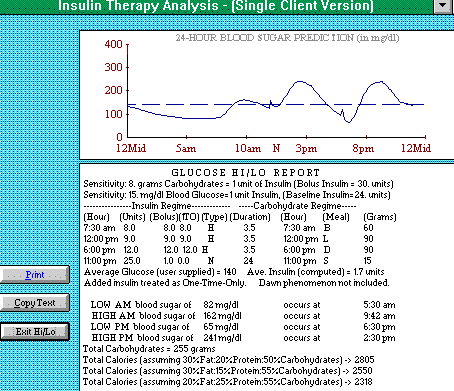Screen dimensions: 454x391
Task: Click 'Total Carbohydrates = 255 grams' line
Action: (x=149, y=349)
